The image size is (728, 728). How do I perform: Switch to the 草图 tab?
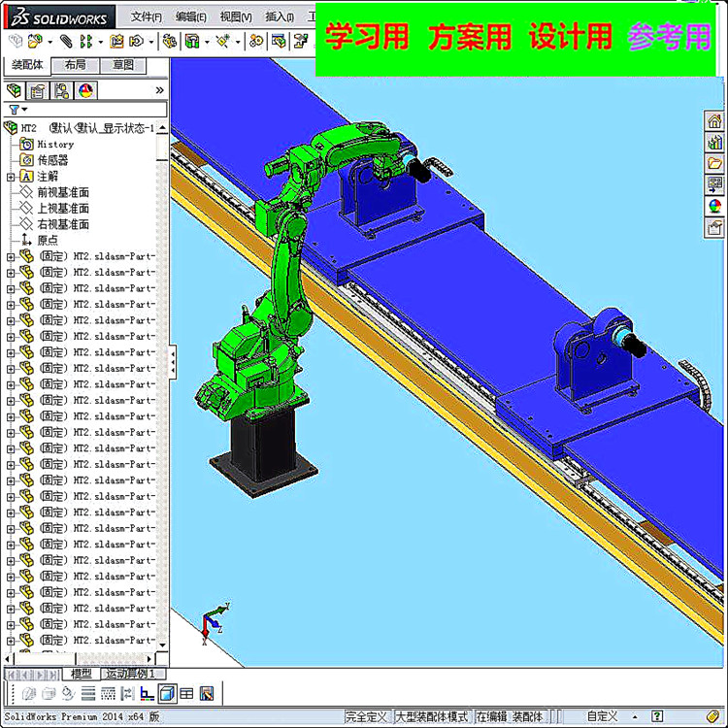coord(123,65)
